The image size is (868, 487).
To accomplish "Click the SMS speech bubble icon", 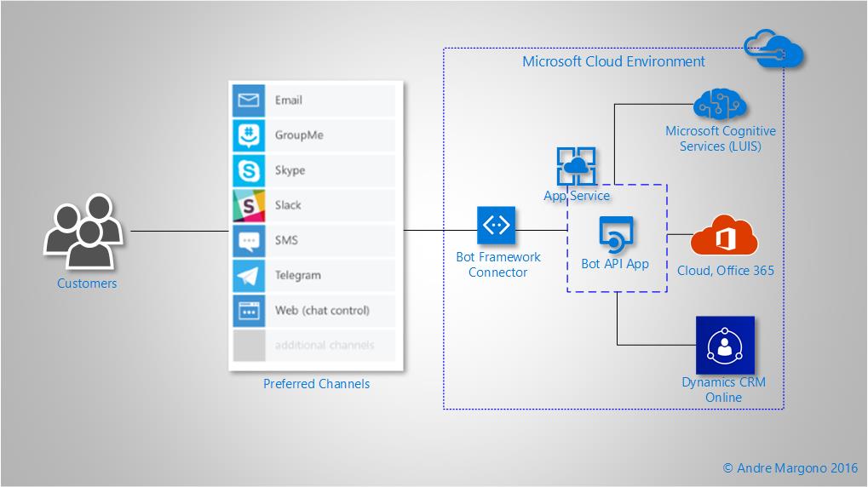I will click(249, 240).
